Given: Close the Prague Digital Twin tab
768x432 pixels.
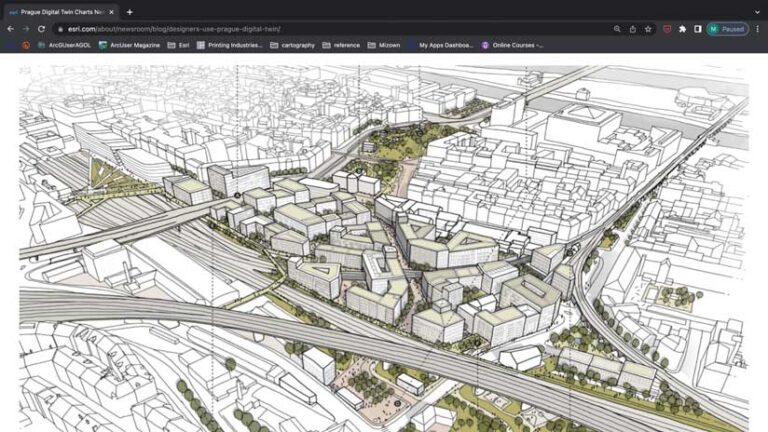Looking at the screenshot, I should tap(111, 12).
